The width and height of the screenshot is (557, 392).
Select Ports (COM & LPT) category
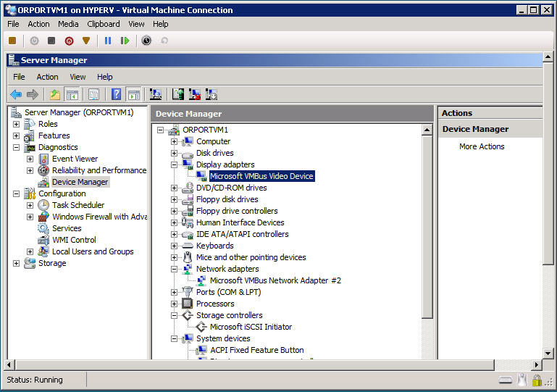click(x=228, y=292)
